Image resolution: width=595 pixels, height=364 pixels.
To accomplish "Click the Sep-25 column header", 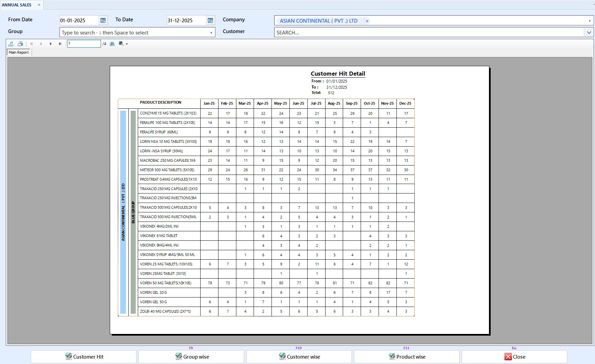I will coord(352,103).
